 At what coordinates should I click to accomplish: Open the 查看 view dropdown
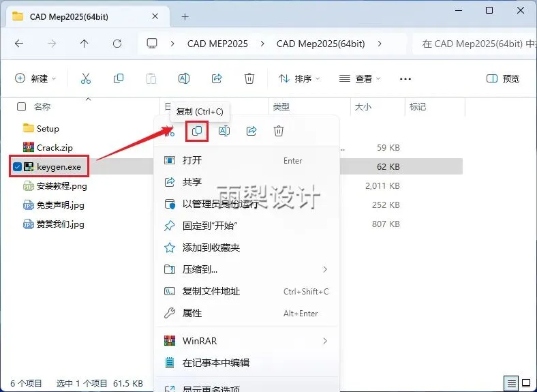[360, 79]
